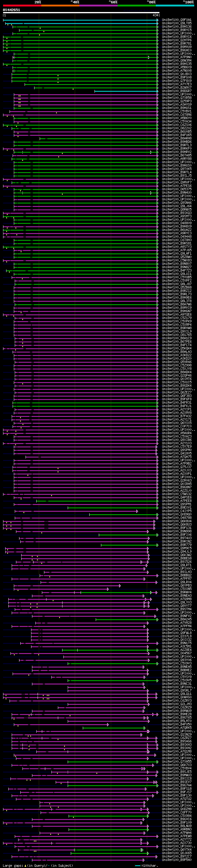
Task: Select the UniRef100_B9HS36 label
Action: (x=177, y=26)
